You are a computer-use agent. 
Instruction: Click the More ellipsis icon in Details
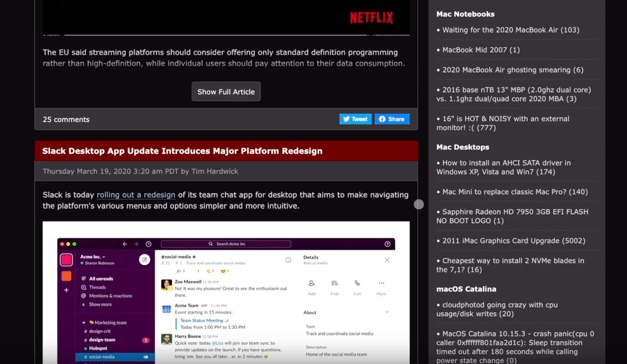coord(381,283)
